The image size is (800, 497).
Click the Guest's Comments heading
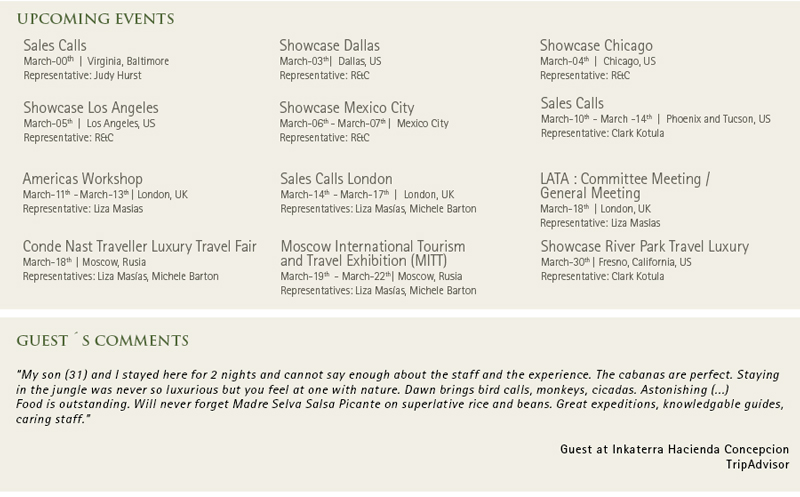pos(103,341)
